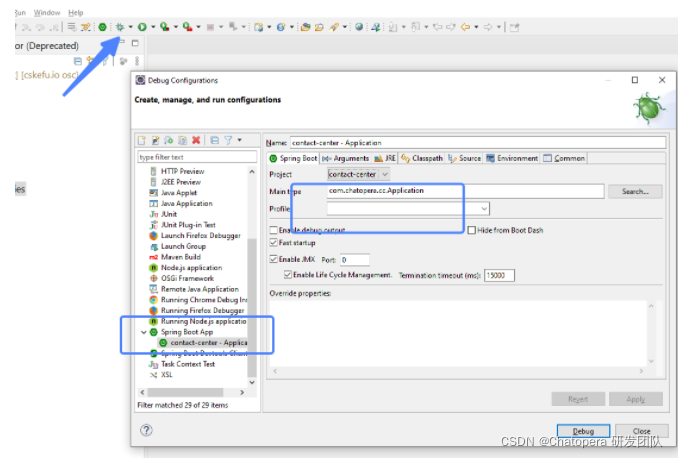Screen dimensions: 678x458
Task: Switch to the Spring Boot tab
Action: click(x=294, y=158)
